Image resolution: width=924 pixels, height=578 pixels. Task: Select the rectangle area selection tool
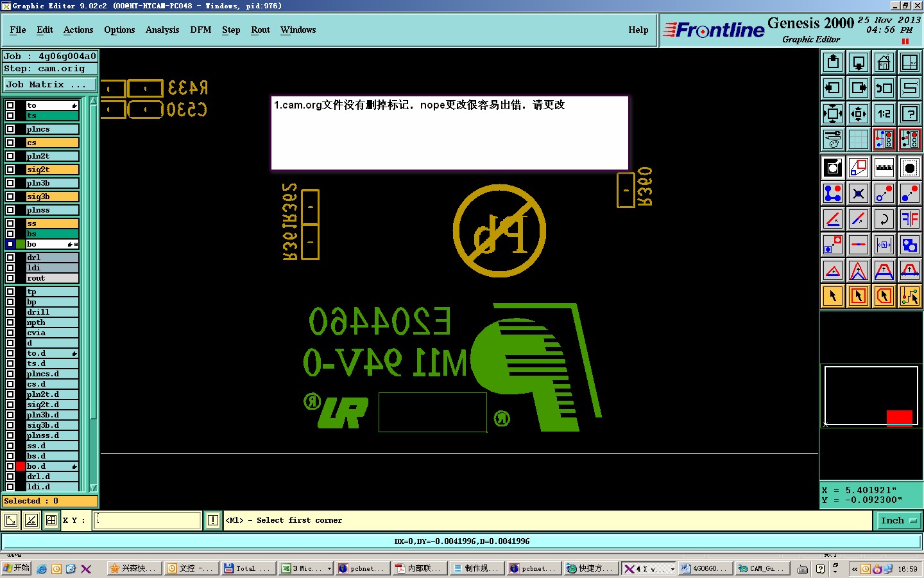click(x=859, y=296)
